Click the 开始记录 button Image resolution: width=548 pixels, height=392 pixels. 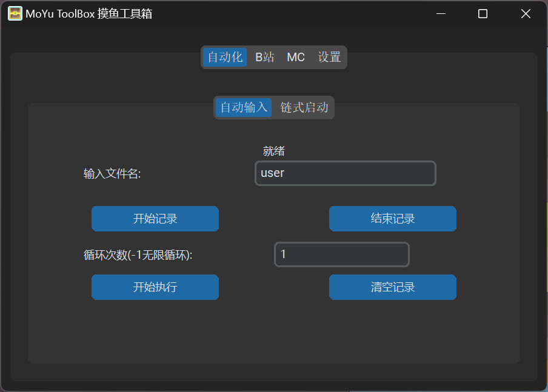point(155,219)
